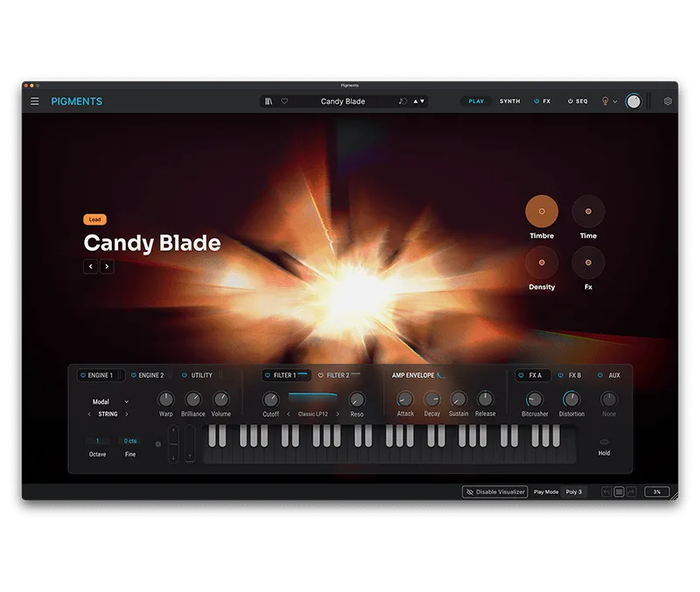The image size is (700, 592).
Task: Toggle the Hold button
Action: pos(604,442)
